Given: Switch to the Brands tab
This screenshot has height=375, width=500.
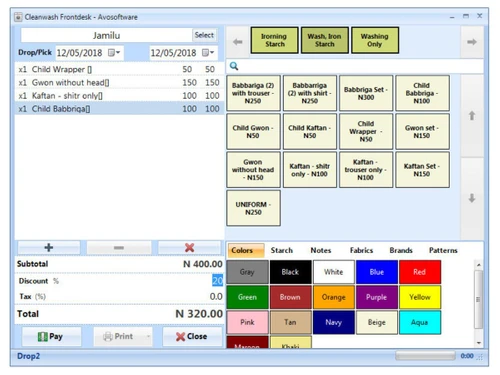Looking at the screenshot, I should 401,250.
